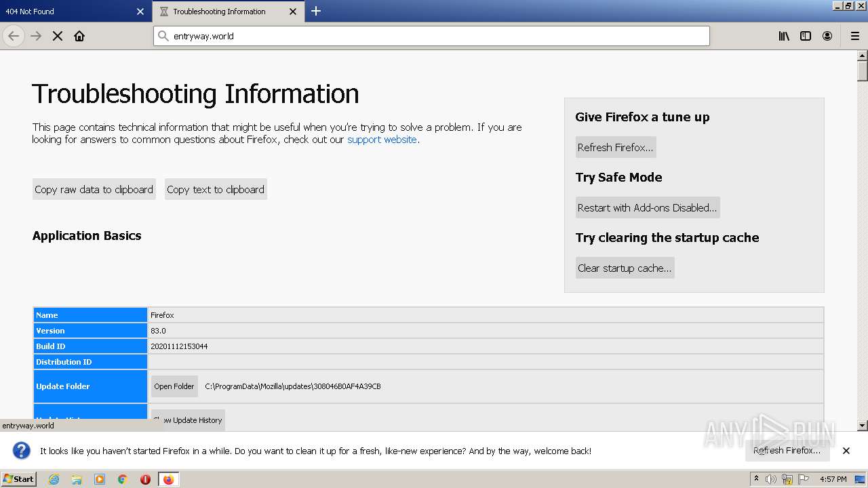Select the Troubleshooting Information tab
The width and height of the screenshot is (868, 488).
(228, 12)
